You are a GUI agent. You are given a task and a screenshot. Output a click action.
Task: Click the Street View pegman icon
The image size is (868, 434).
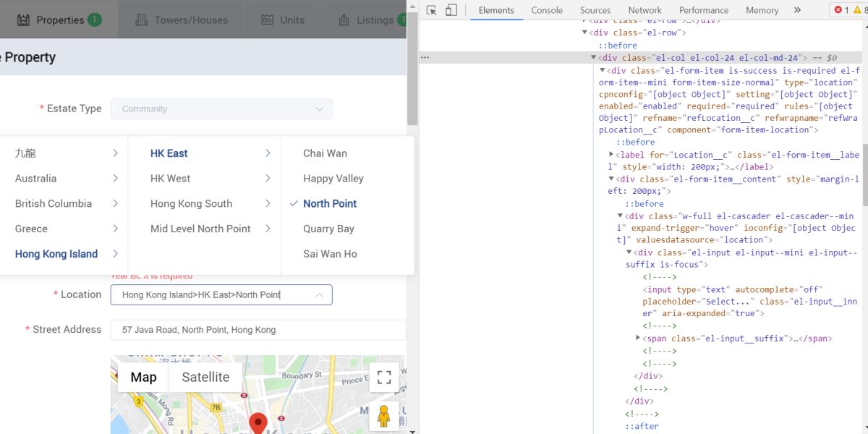click(x=384, y=417)
